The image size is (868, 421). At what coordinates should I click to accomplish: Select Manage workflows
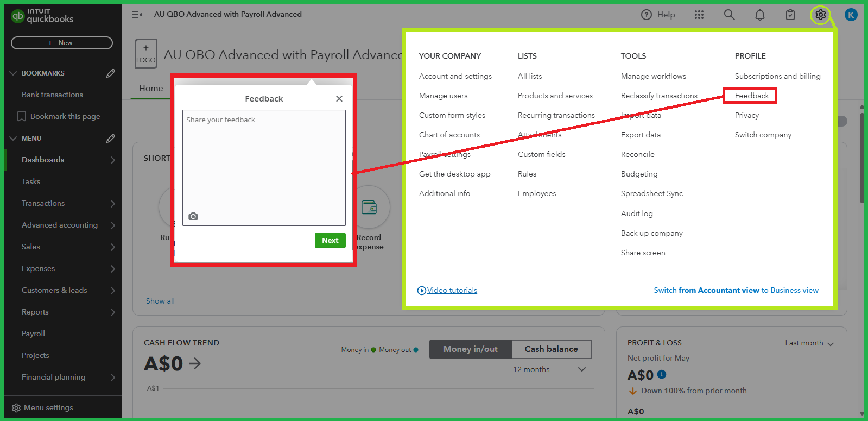[x=653, y=76]
